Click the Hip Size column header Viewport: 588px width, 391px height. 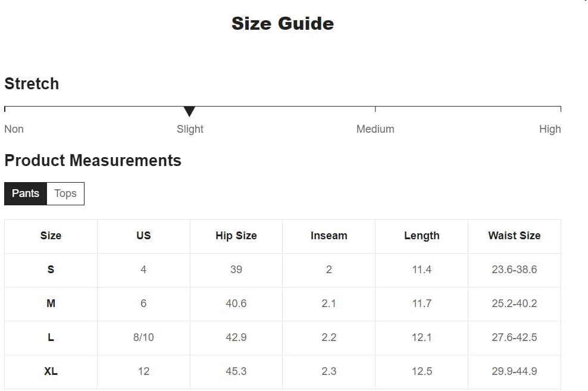coord(236,236)
